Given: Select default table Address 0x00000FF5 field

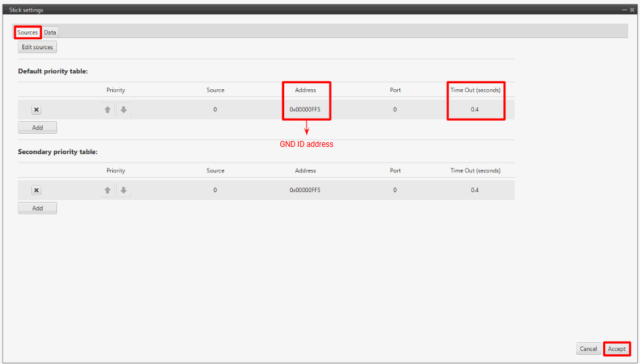Looking at the screenshot, I should (305, 110).
